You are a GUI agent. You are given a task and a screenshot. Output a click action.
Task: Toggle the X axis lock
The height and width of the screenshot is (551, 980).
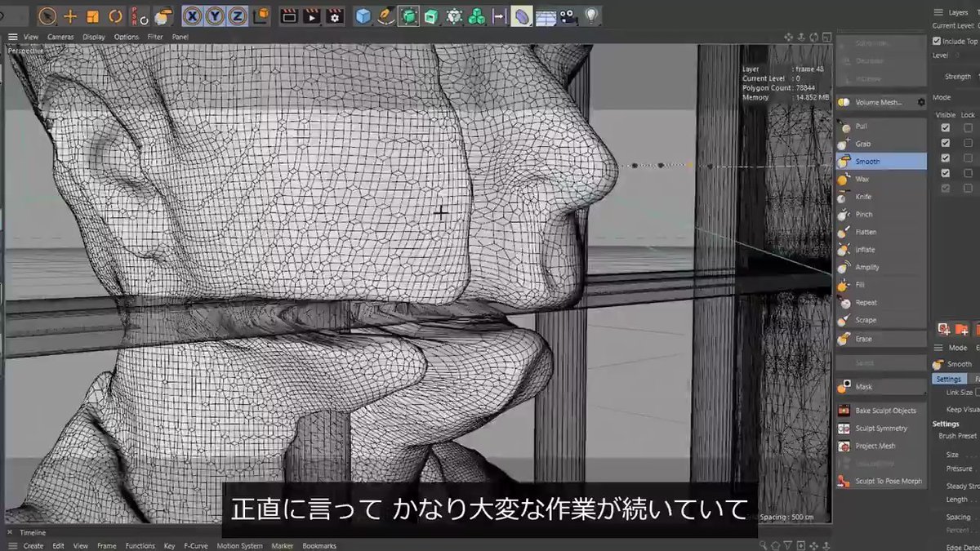(194, 16)
